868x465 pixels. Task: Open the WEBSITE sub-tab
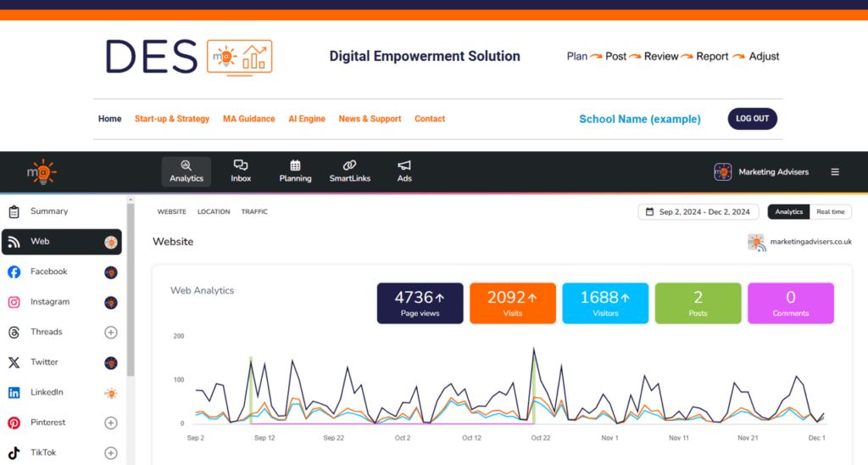tap(171, 212)
